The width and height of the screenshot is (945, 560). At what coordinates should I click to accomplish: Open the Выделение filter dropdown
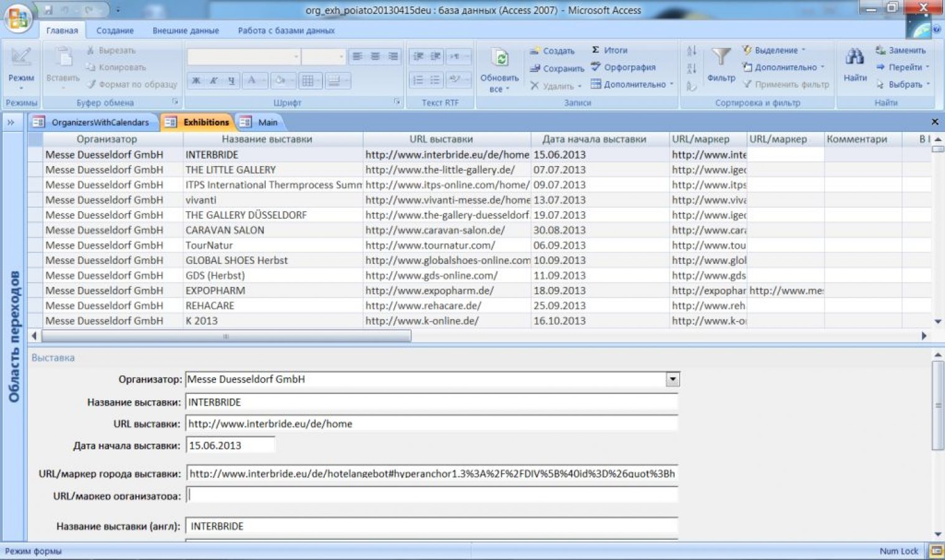[774, 50]
